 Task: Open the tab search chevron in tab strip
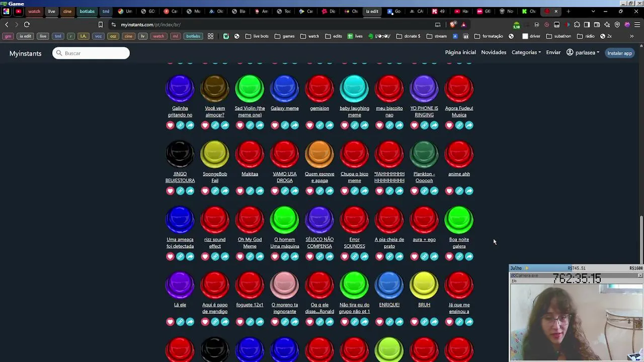593,11
